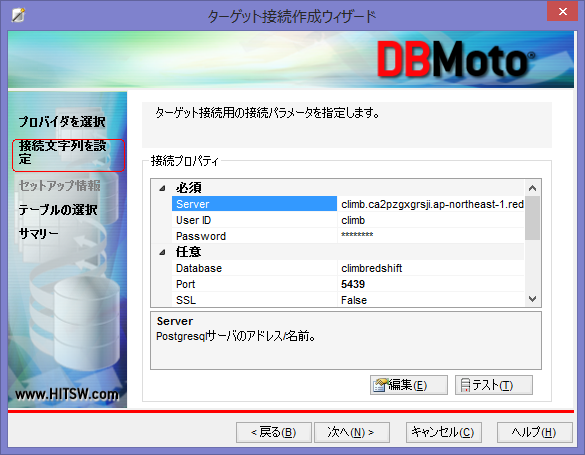Screen dimensions: 585x455
Task: Select the Database property label
Action: [x=199, y=268]
